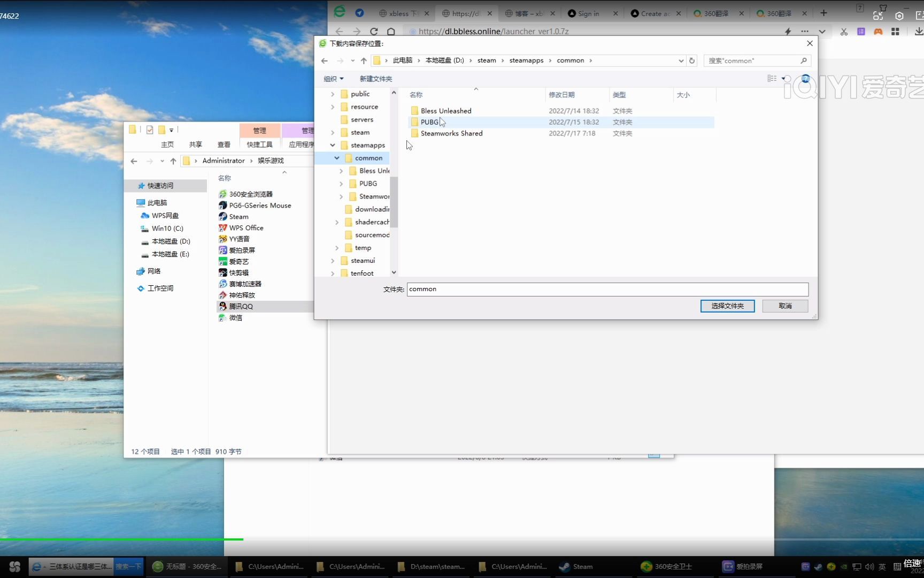Image resolution: width=924 pixels, height=578 pixels.
Task: Click 新建文件夹 in the dialog toolbar
Action: [376, 79]
